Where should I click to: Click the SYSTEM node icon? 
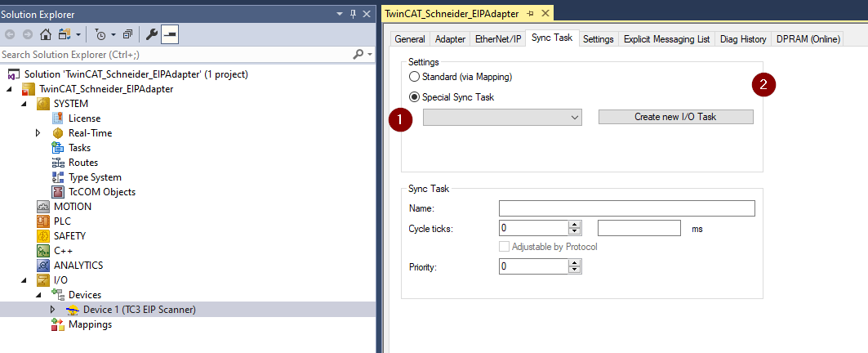(43, 104)
